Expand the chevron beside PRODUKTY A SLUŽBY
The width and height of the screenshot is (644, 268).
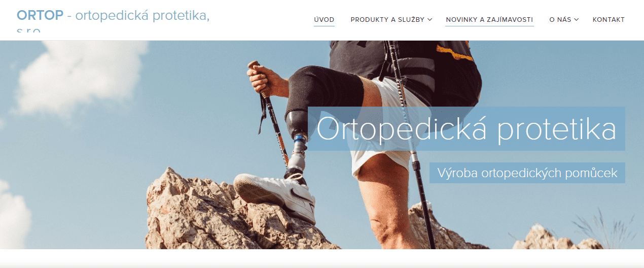point(430,20)
